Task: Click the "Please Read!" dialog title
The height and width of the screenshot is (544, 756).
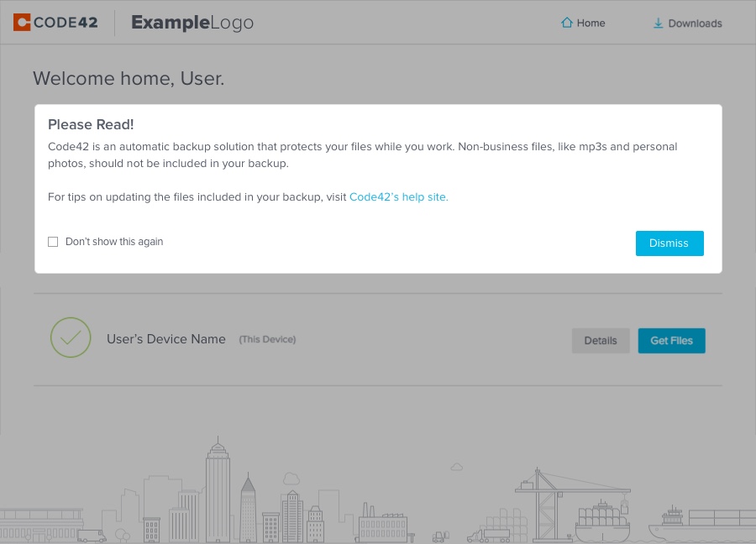Action: pyautogui.click(x=90, y=124)
